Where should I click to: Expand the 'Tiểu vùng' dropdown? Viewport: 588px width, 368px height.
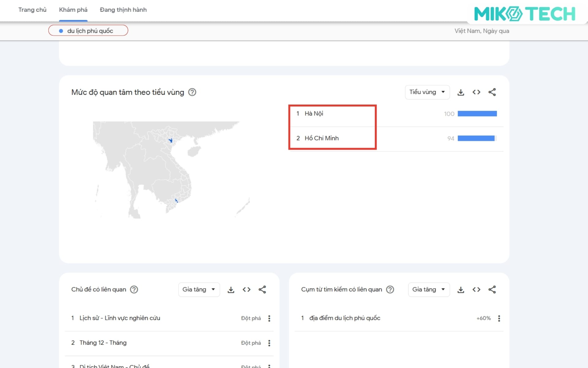(427, 92)
